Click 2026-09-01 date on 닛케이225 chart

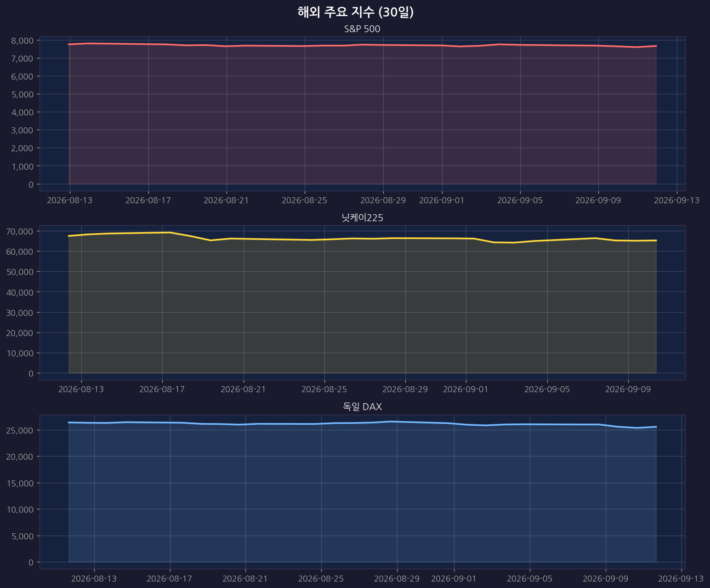click(466, 389)
